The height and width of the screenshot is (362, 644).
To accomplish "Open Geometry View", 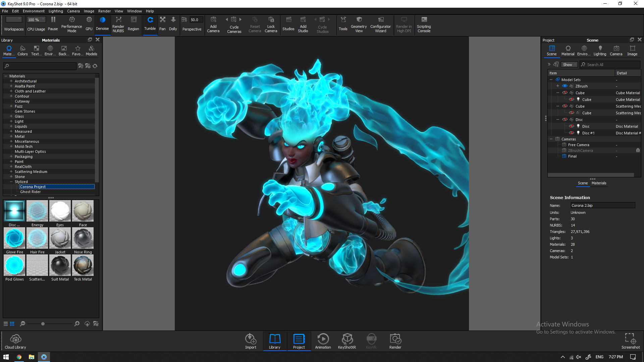I will pyautogui.click(x=359, y=24).
